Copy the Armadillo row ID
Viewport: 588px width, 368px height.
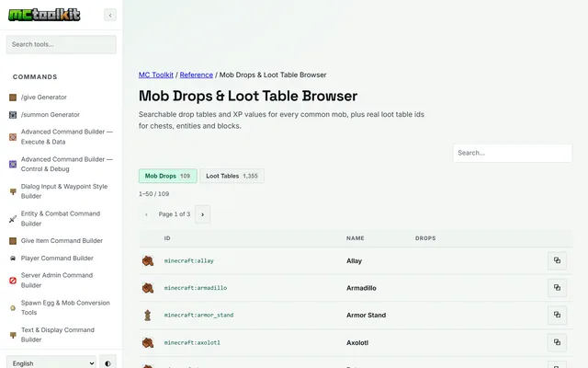(557, 288)
